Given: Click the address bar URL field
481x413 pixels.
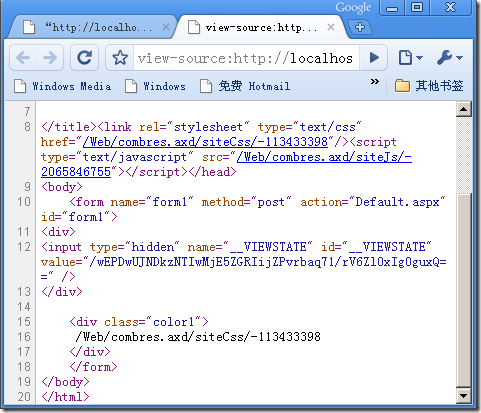Looking at the screenshot, I should coord(246,58).
